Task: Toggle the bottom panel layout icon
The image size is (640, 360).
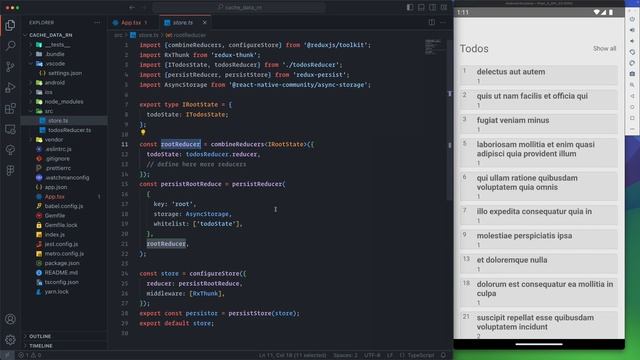Action: (421, 7)
